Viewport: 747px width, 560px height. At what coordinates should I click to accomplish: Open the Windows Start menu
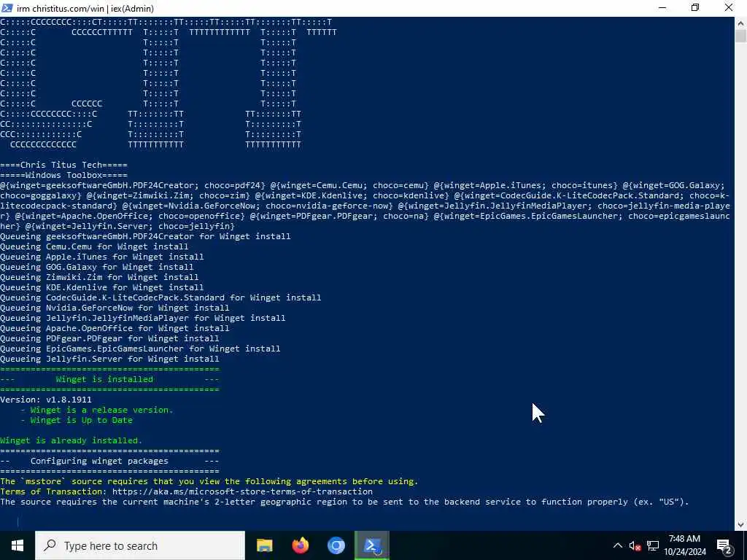pyautogui.click(x=18, y=545)
